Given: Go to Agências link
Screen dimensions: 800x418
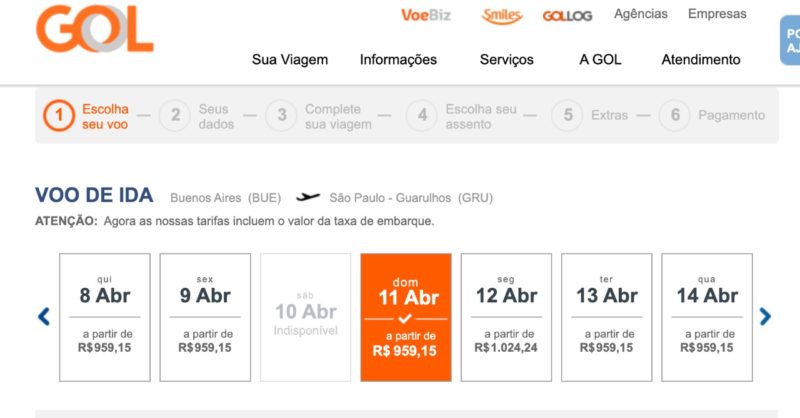Looking at the screenshot, I should pyautogui.click(x=641, y=14).
